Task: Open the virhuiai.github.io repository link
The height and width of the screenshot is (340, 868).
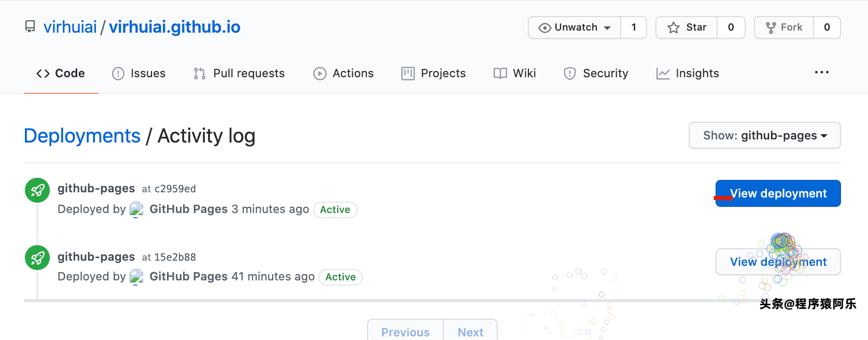Action: point(175,27)
